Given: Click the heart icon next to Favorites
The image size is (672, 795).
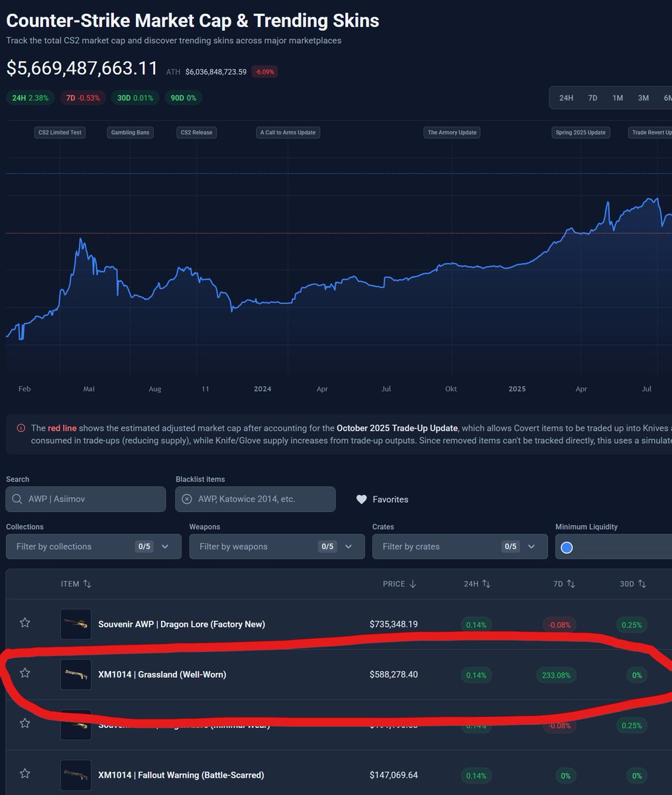Looking at the screenshot, I should click(x=361, y=500).
